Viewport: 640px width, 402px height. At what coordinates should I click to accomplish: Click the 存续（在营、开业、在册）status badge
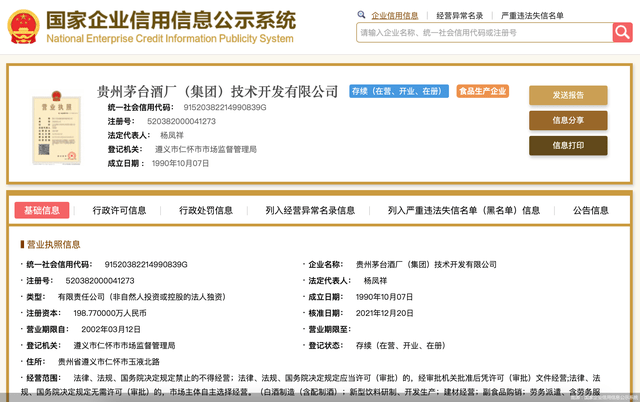click(x=398, y=91)
